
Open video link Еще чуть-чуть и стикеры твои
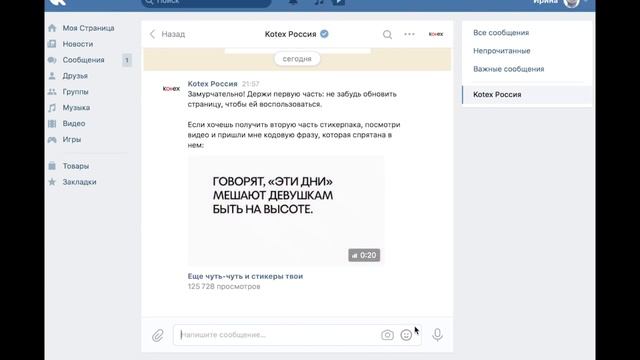pos(245,276)
